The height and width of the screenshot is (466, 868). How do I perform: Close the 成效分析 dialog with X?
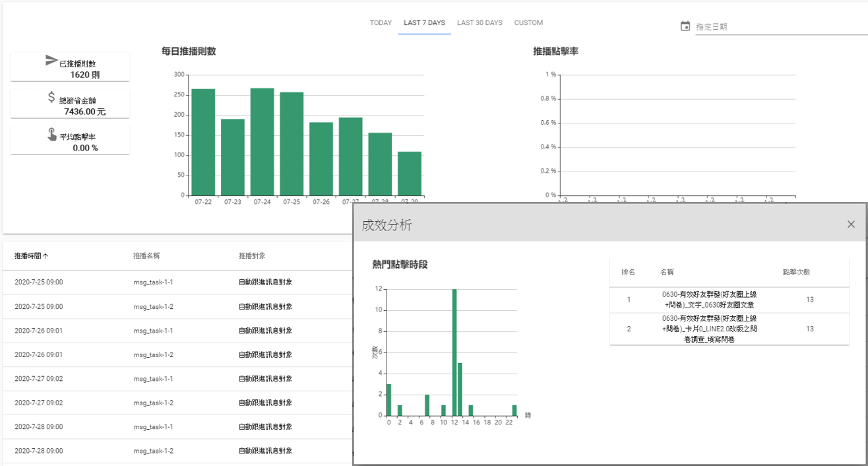coord(851,224)
